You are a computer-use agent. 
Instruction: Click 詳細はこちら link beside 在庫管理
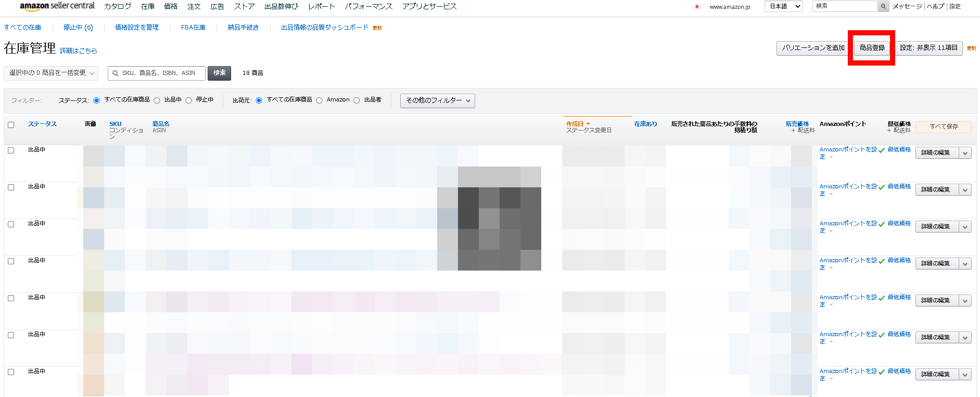click(79, 50)
